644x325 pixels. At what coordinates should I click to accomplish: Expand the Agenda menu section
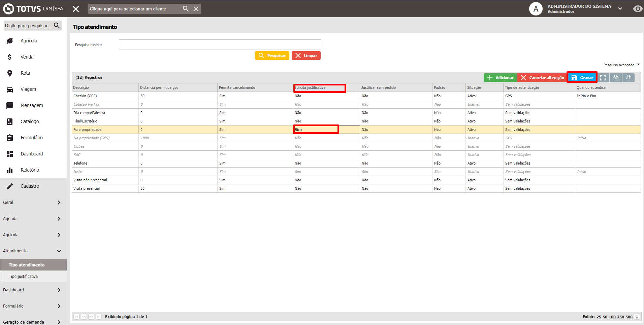click(33, 219)
